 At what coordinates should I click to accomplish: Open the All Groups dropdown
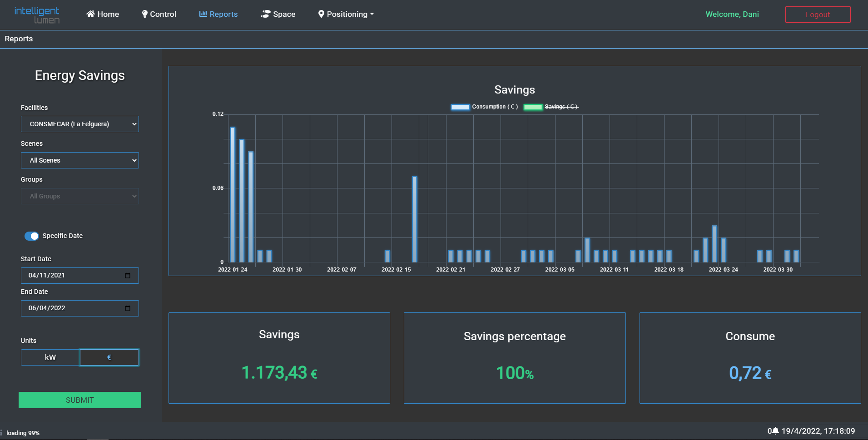pos(80,196)
